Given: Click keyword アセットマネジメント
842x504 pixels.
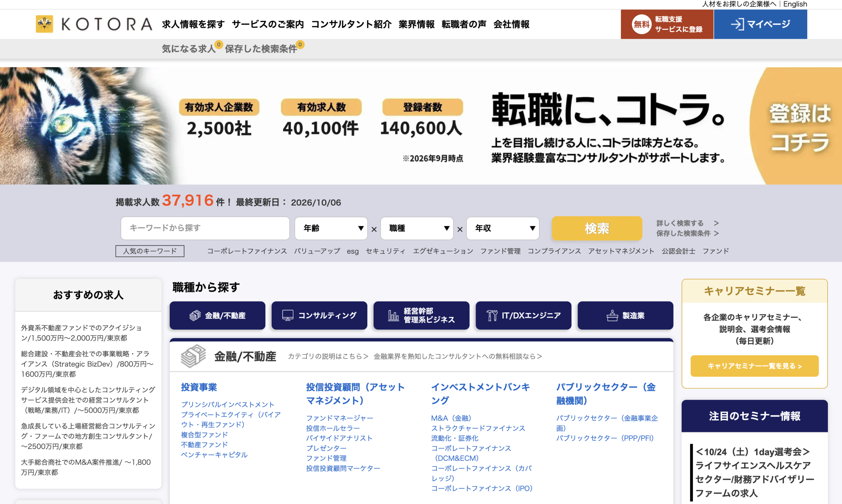Looking at the screenshot, I should [x=621, y=251].
